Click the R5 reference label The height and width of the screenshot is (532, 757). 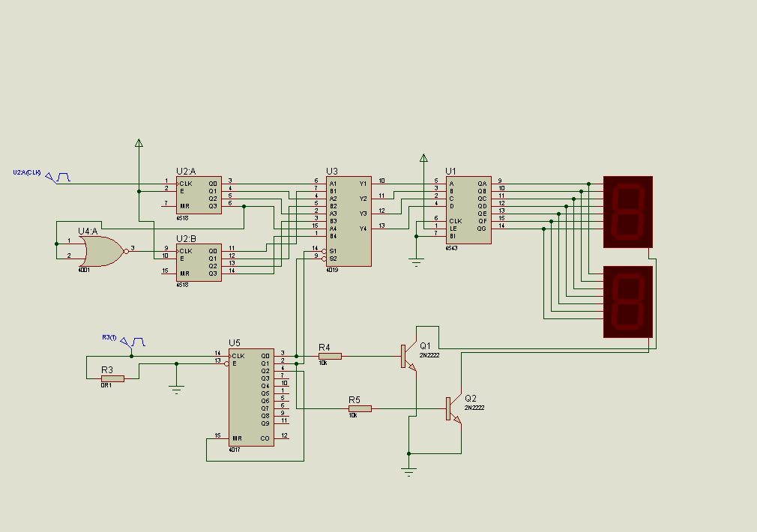point(355,400)
